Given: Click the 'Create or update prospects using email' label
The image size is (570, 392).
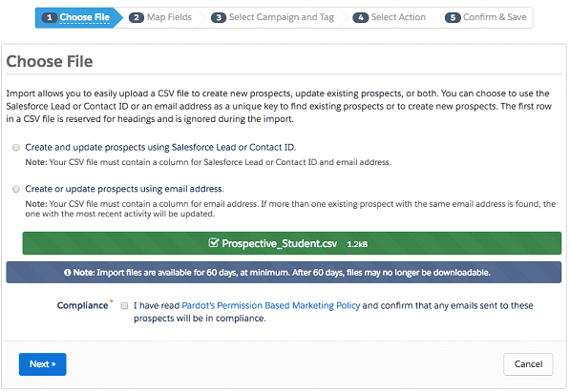Looking at the screenshot, I should (x=124, y=189).
